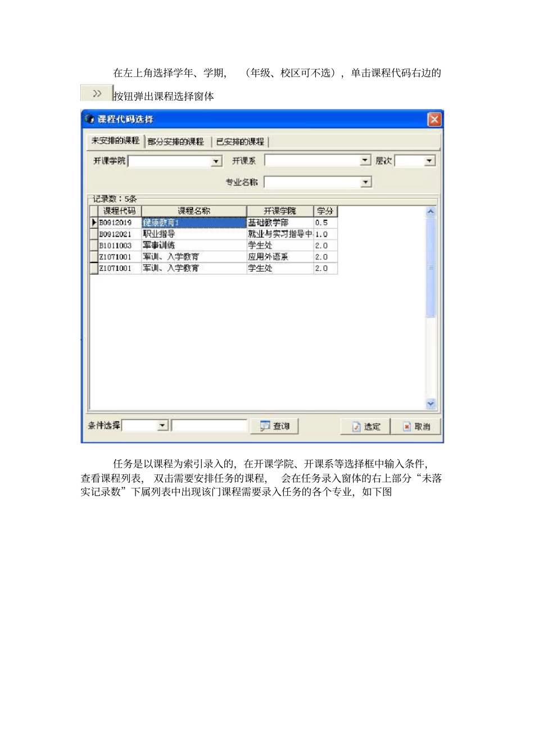Click the 学分 column header

pos(325,211)
